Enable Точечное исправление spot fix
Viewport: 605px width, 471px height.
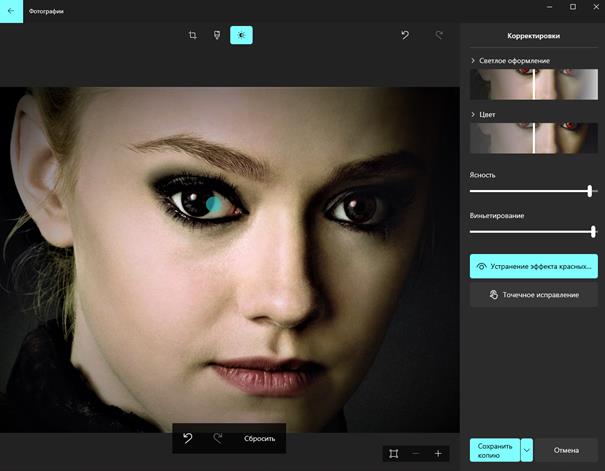click(x=534, y=295)
